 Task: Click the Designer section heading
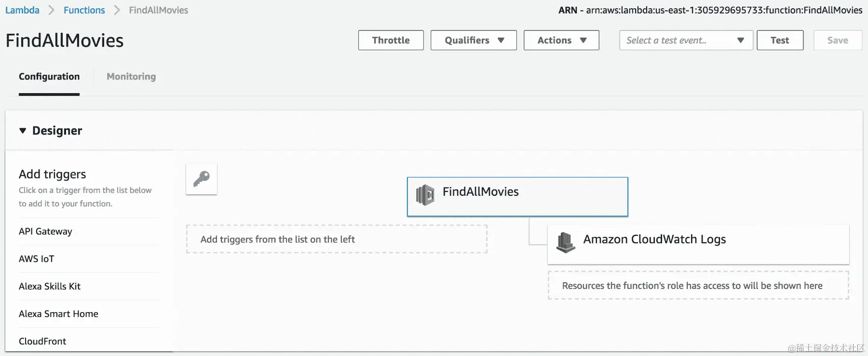tap(57, 131)
